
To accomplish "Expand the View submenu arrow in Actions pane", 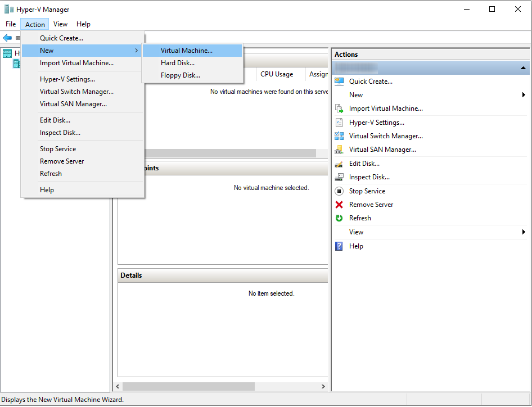I will click(x=524, y=232).
